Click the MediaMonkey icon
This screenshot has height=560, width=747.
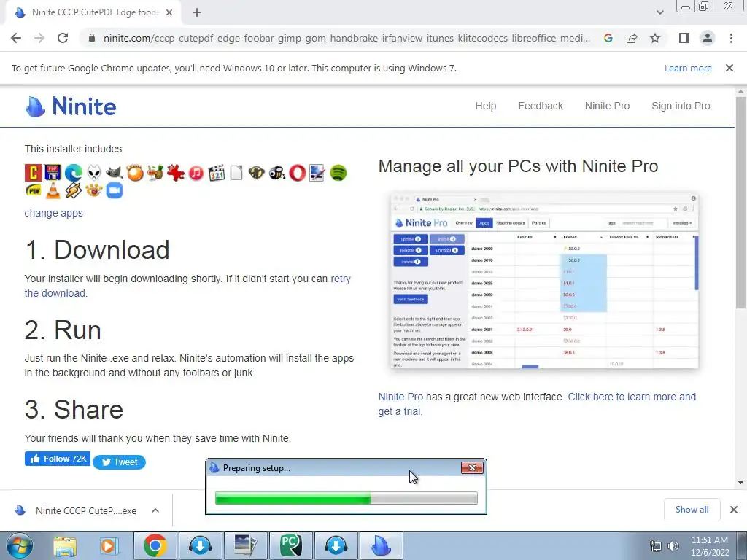[x=256, y=173]
